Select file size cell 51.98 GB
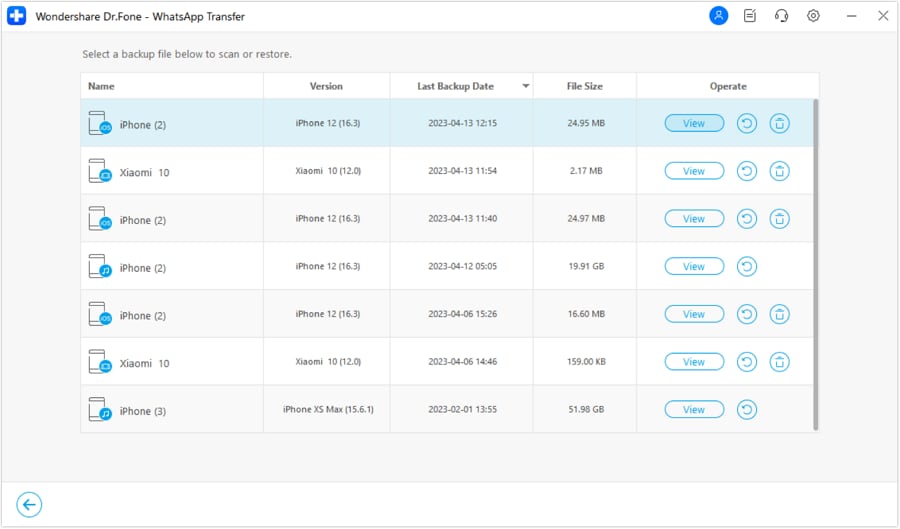 coord(586,409)
